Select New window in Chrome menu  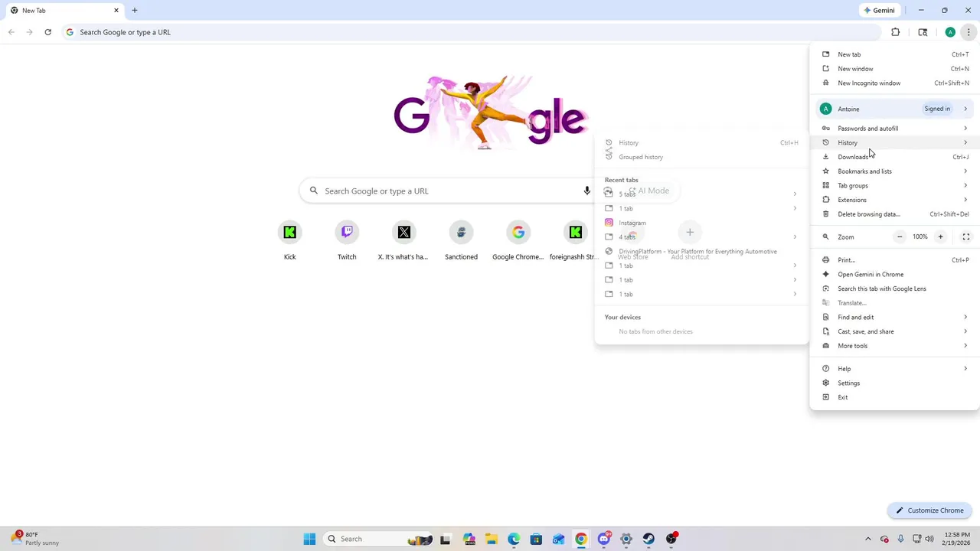click(895, 69)
